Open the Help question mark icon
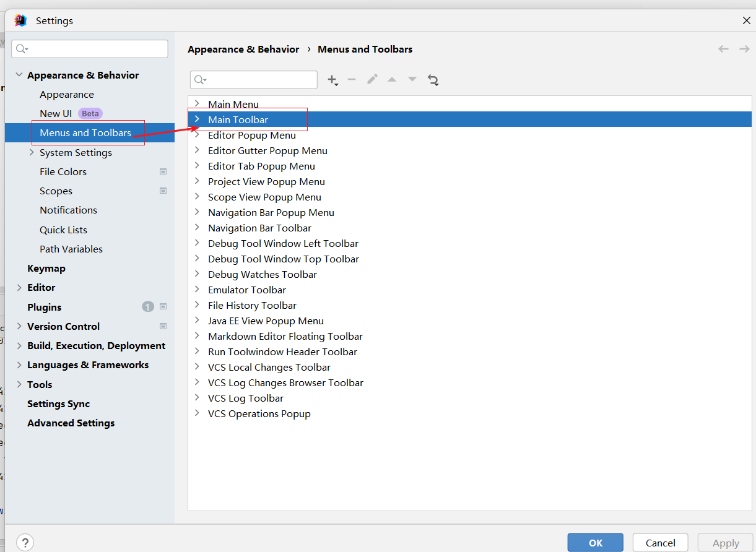 click(x=25, y=542)
